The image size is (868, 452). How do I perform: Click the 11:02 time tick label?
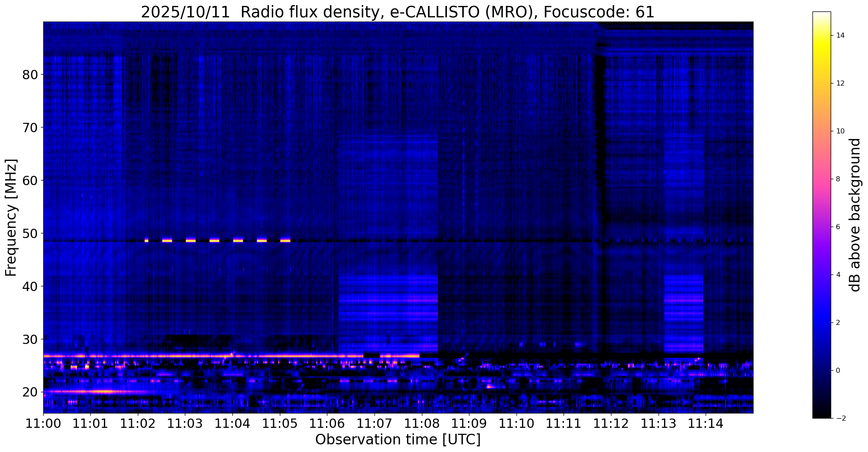[x=138, y=424]
